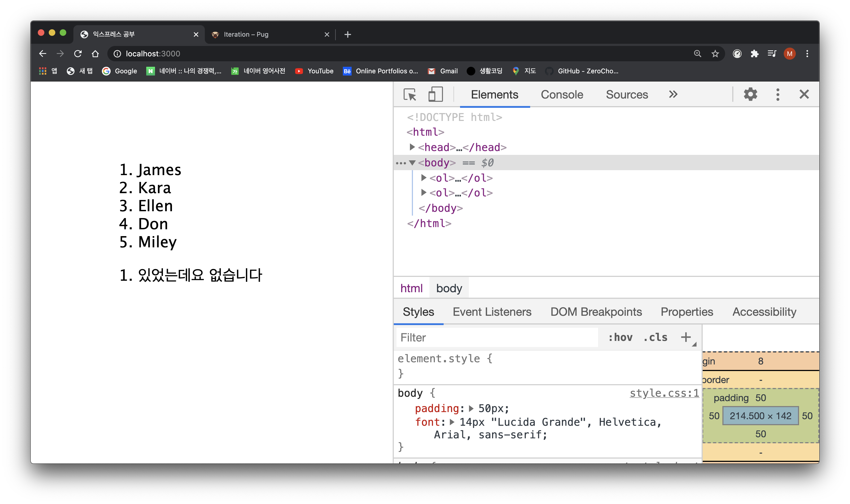The width and height of the screenshot is (850, 504).
Task: Show more DevTools tabs chevron
Action: pos(673,94)
